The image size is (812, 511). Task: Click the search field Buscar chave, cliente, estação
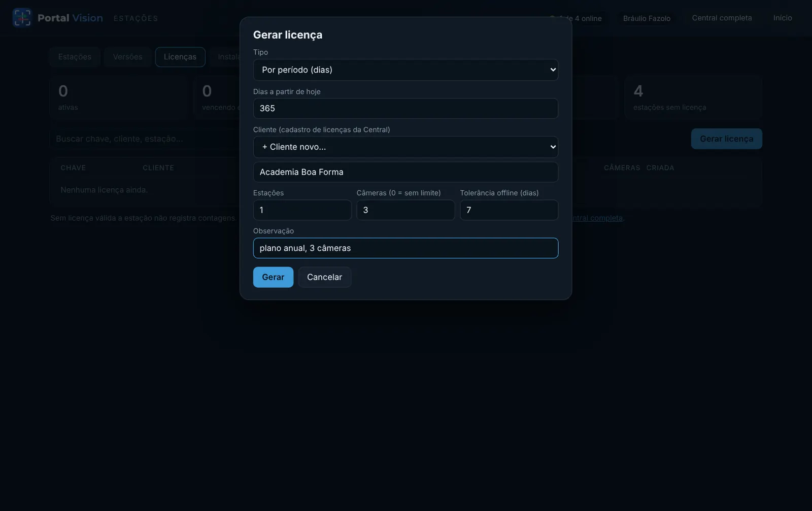(x=145, y=139)
